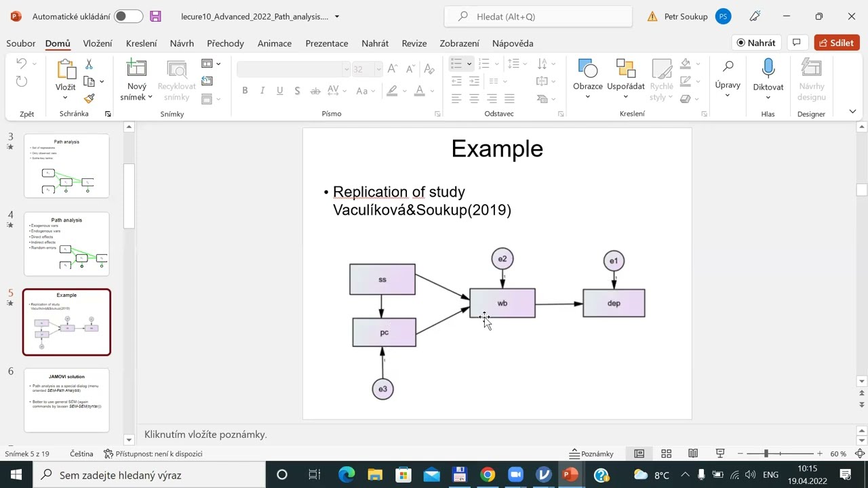
Task: Open Zoom from the taskbar
Action: [515, 474]
